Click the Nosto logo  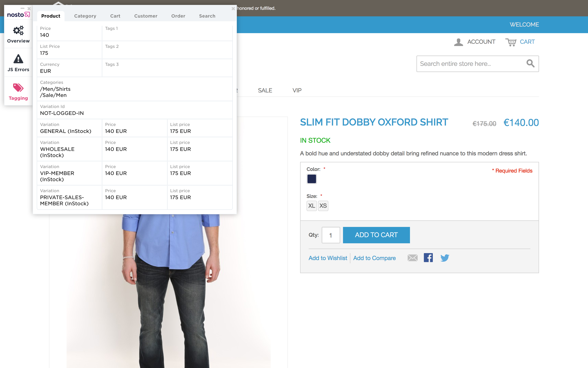point(18,15)
